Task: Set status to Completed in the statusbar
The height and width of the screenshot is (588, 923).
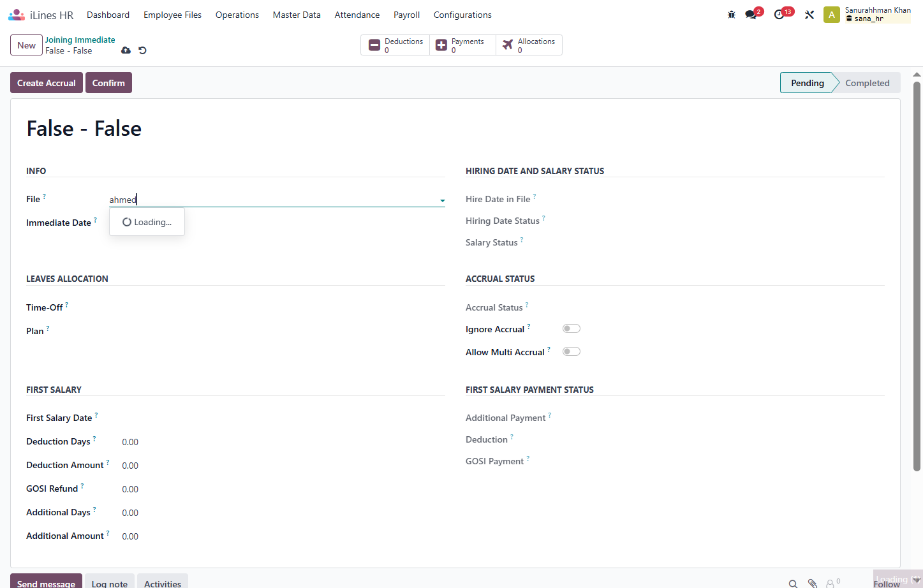Action: point(867,83)
